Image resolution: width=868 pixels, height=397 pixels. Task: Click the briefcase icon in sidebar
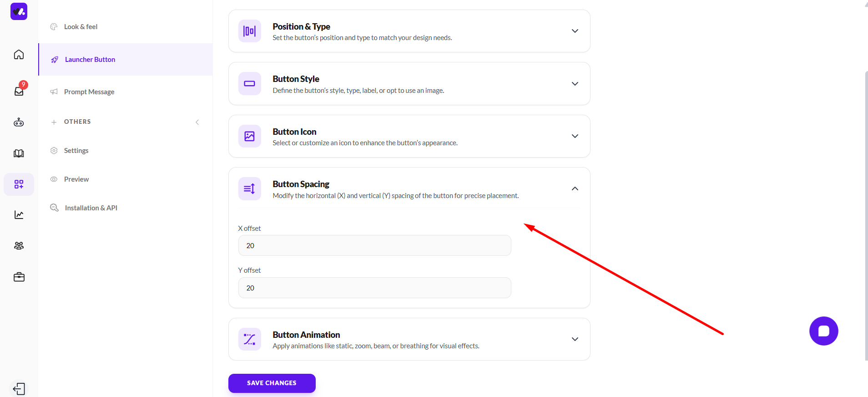click(x=19, y=277)
